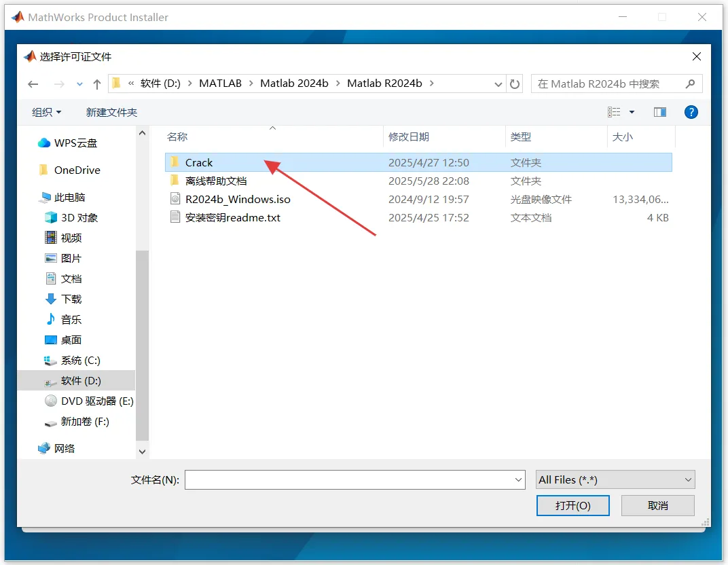Change the view layout icon

click(x=614, y=112)
